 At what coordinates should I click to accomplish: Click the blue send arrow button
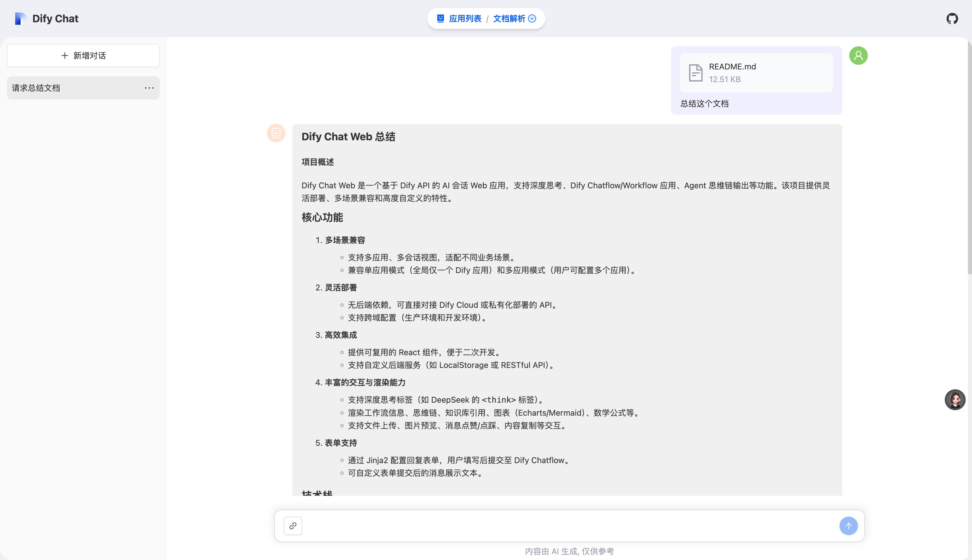click(848, 525)
